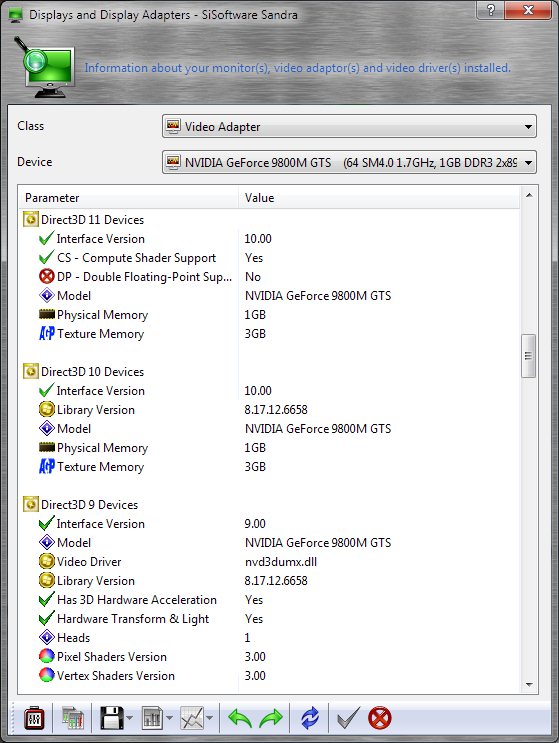The height and width of the screenshot is (743, 559).
Task: Click the list's vertical scrollbar thumb
Action: click(x=529, y=356)
